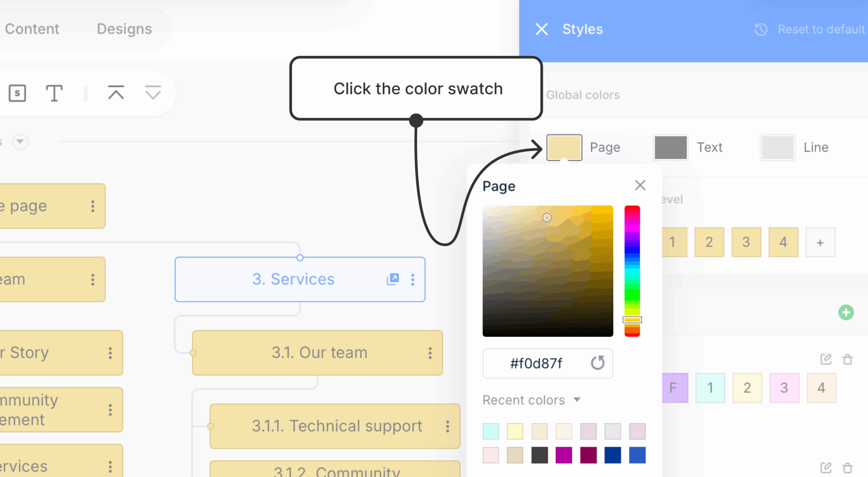Screen dimensions: 868x477
Task: Select yellow level 2 swatch
Action: [709, 242]
